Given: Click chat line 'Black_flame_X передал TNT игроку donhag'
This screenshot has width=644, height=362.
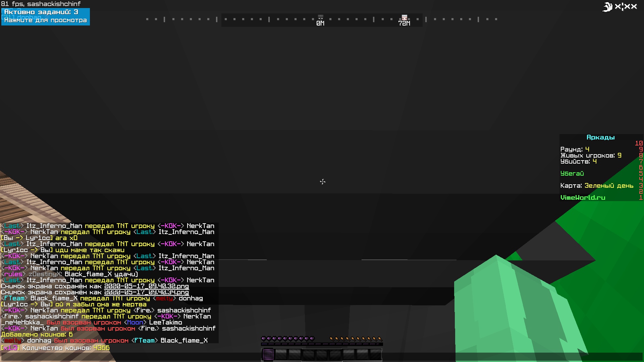Looking at the screenshot, I should click(x=102, y=298).
